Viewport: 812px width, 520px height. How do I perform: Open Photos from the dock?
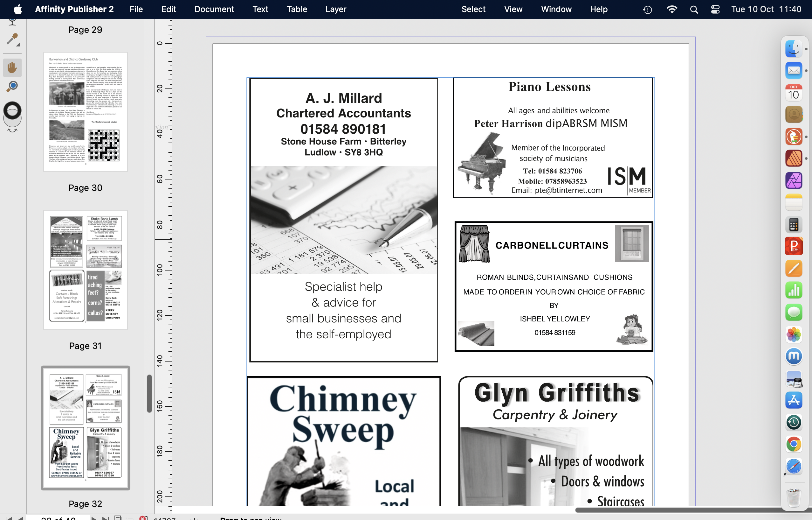(x=794, y=334)
